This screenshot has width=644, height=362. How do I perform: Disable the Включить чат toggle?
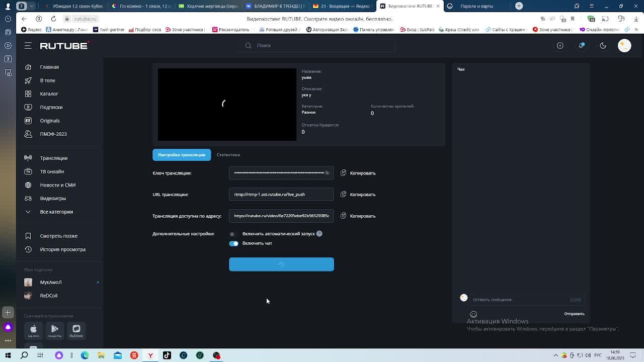pyautogui.click(x=233, y=243)
